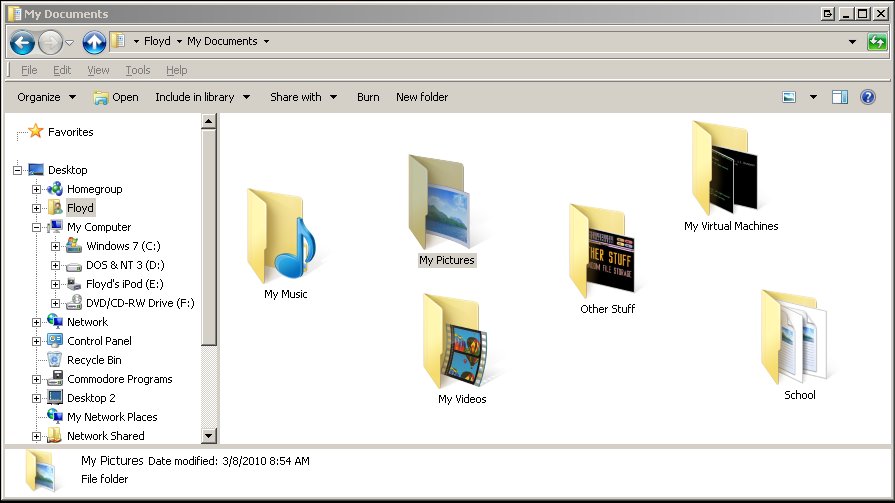Open the View menu

[98, 70]
